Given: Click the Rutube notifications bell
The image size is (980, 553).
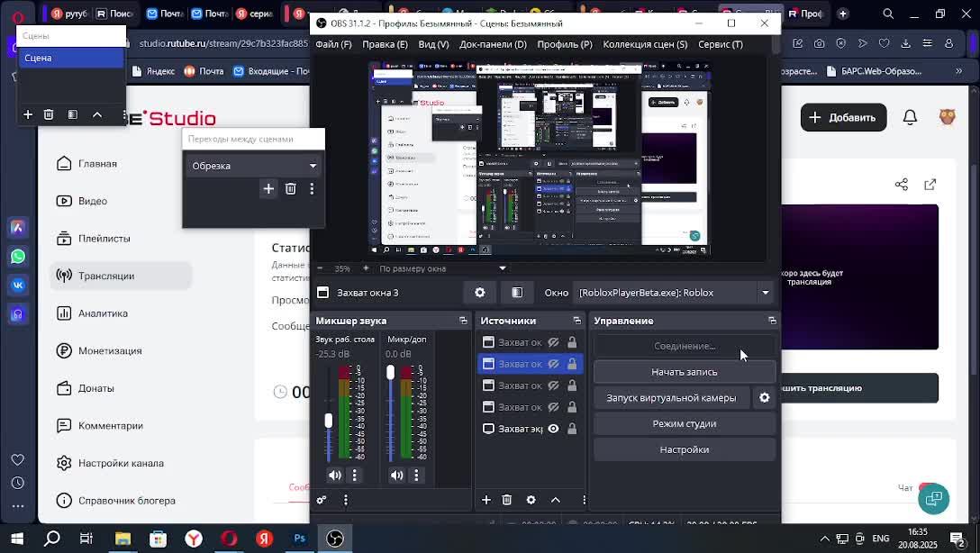Looking at the screenshot, I should [x=910, y=117].
